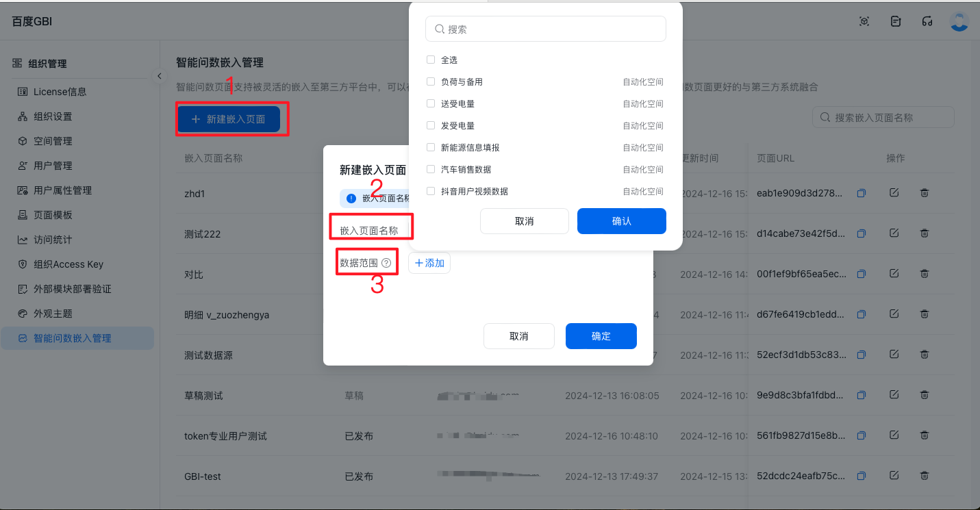Click the 百度GBI logo title
Viewport: 980px width, 510px height.
(32, 21)
